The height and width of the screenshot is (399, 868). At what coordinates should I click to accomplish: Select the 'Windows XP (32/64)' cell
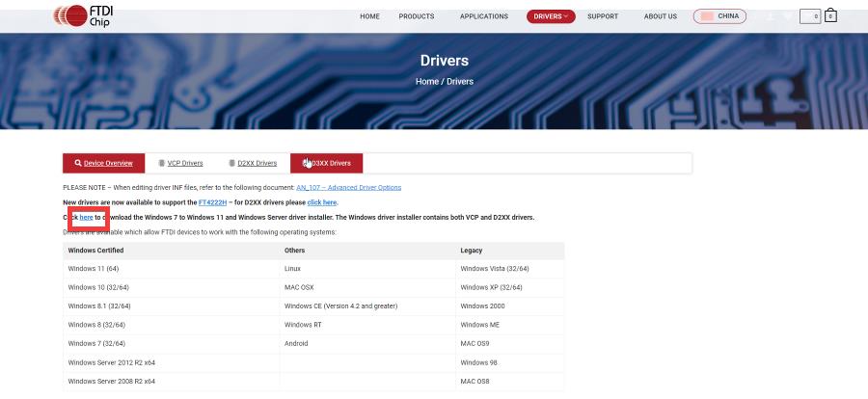(x=510, y=288)
